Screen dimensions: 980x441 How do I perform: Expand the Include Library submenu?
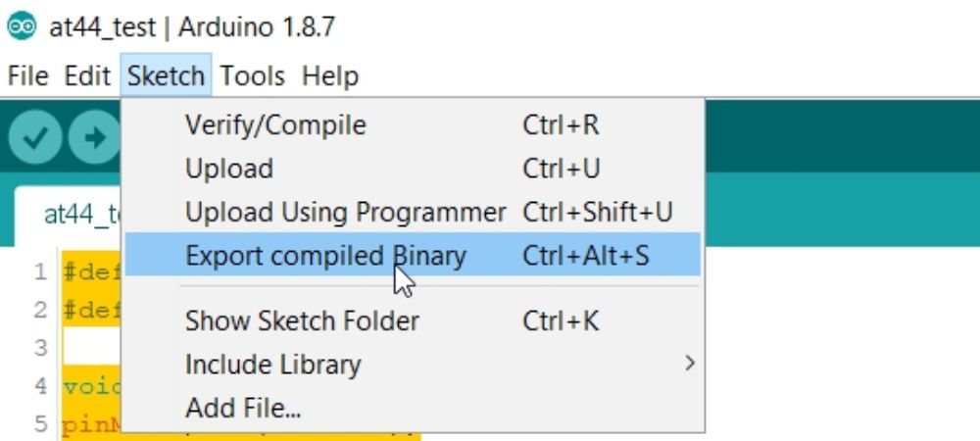click(413, 365)
